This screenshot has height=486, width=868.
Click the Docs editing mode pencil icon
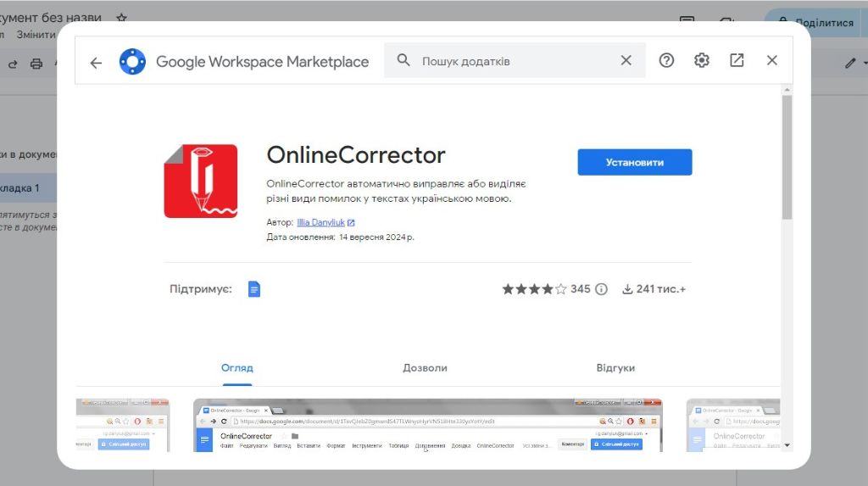click(851, 63)
